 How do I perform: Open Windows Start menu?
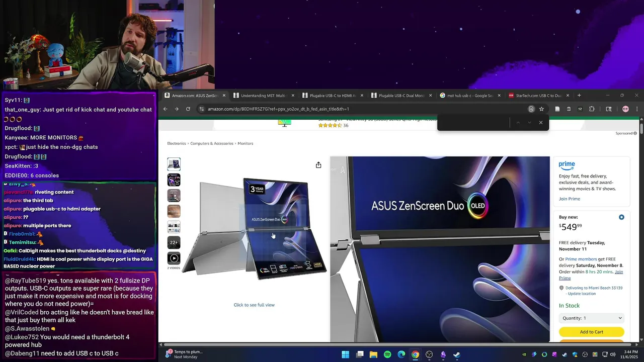click(x=346, y=354)
